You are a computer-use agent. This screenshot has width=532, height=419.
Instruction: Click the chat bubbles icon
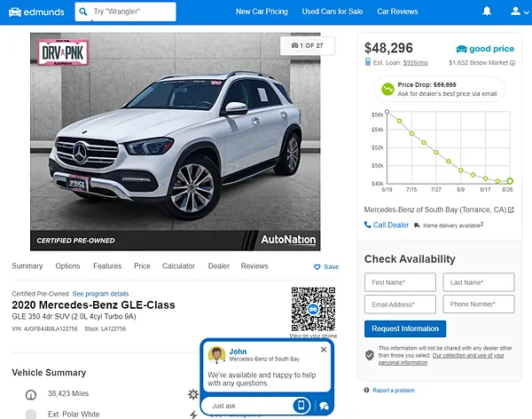coord(324,406)
